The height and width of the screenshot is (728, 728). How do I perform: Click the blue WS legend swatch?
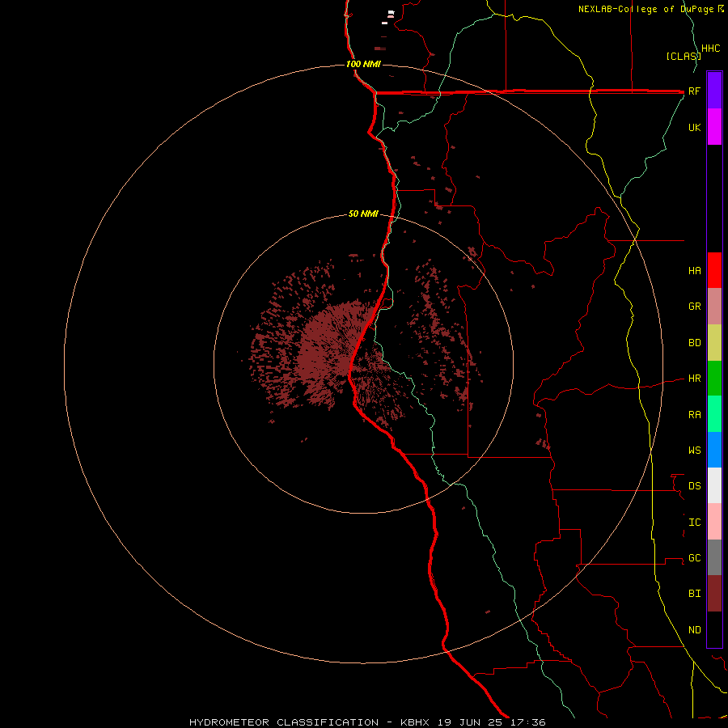point(714,450)
